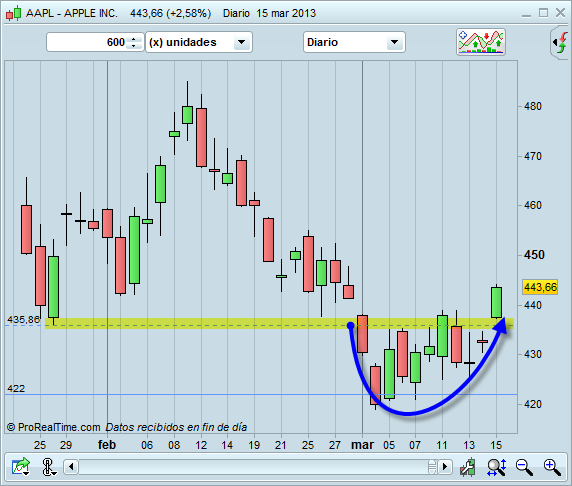Screen dimensions: 572x486
Task: Increase the 600 units value with up arrow
Action: point(134,39)
